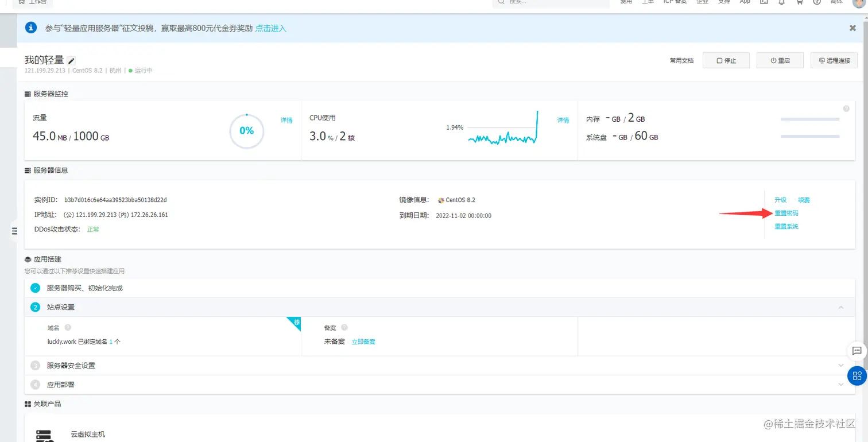Open the App top menu item
The width and height of the screenshot is (868, 442).
tap(745, 2)
